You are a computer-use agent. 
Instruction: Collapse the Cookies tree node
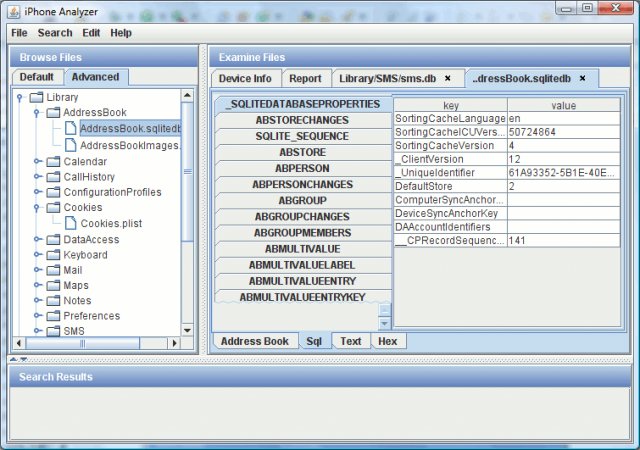[x=36, y=207]
